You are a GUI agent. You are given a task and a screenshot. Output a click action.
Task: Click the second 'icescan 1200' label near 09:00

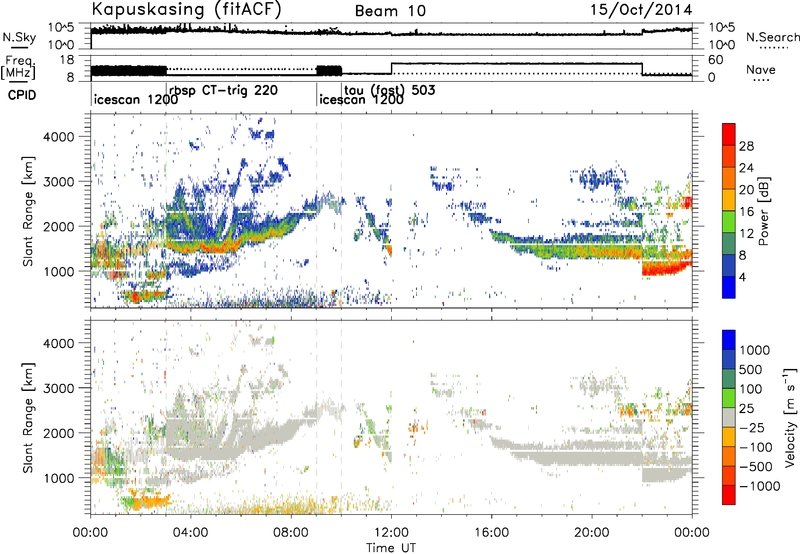[361, 99]
